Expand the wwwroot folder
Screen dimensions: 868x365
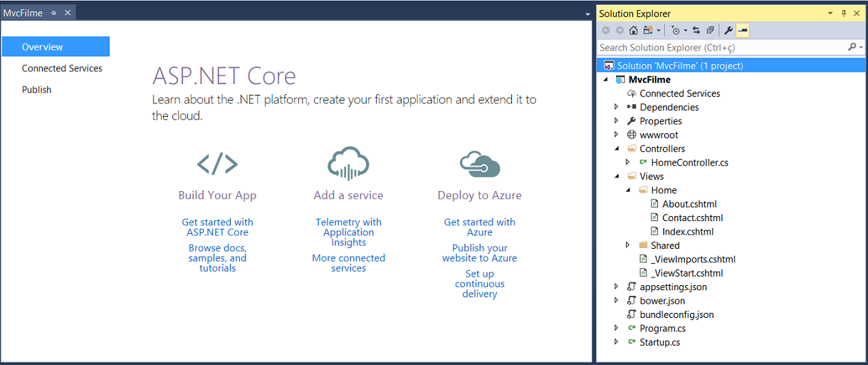[x=617, y=135]
